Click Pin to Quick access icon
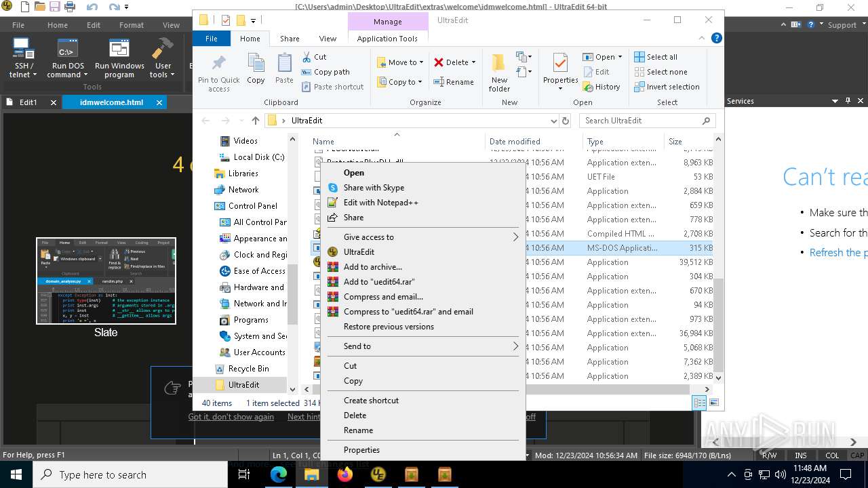The height and width of the screenshot is (488, 868). pyautogui.click(x=218, y=73)
